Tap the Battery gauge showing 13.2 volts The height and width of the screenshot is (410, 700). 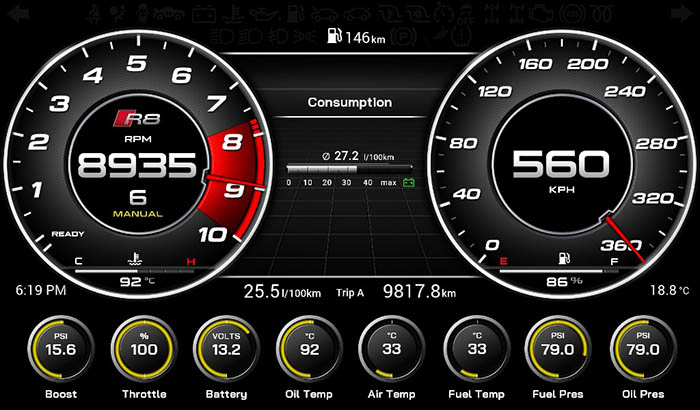[x=226, y=349]
